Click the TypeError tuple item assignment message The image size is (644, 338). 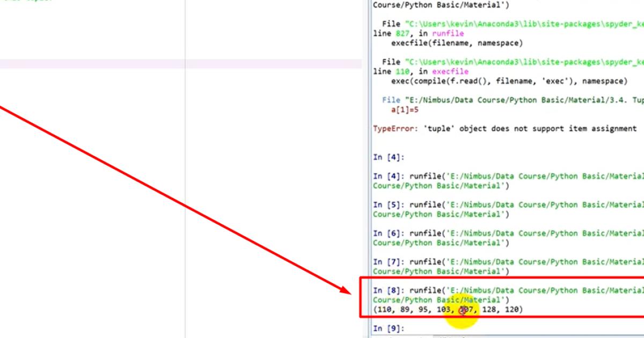click(504, 129)
